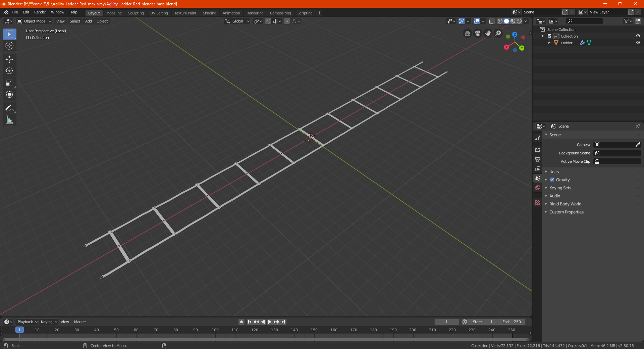Toggle snapping magnet

pyautogui.click(x=268, y=21)
